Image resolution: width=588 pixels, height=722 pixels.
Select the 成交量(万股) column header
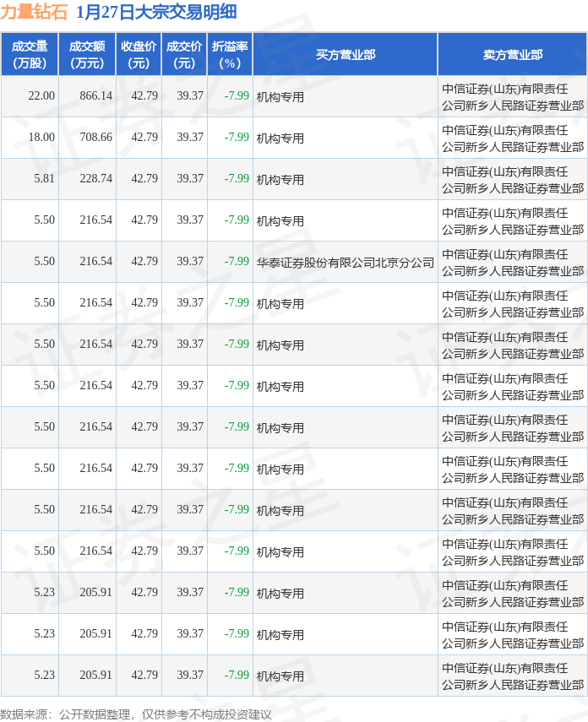coord(30,54)
